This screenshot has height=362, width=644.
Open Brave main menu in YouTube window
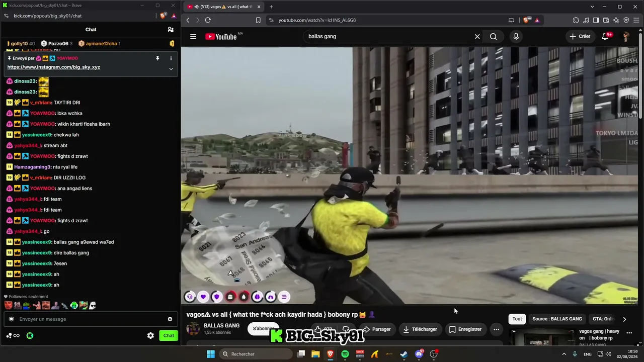coord(636,20)
